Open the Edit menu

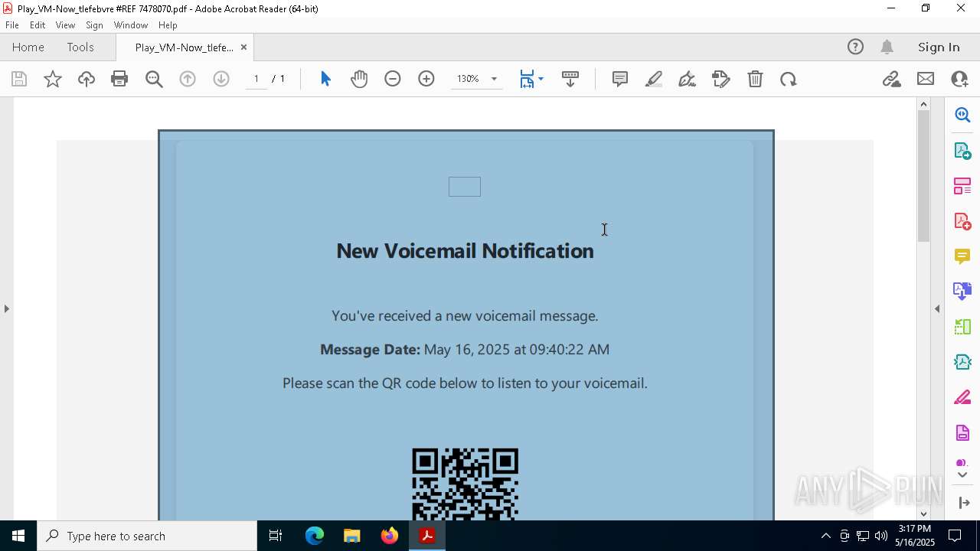click(38, 25)
